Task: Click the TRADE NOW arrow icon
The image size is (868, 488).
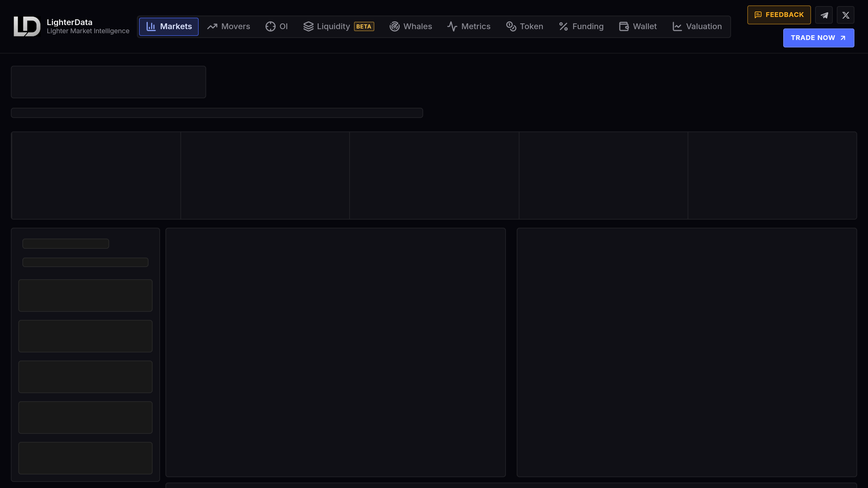Action: (843, 38)
